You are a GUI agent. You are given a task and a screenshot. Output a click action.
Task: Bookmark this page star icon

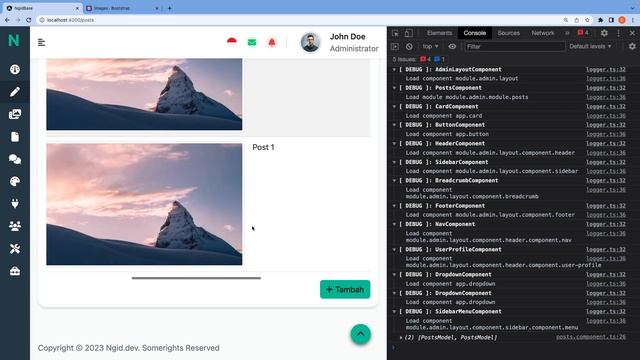click(587, 20)
